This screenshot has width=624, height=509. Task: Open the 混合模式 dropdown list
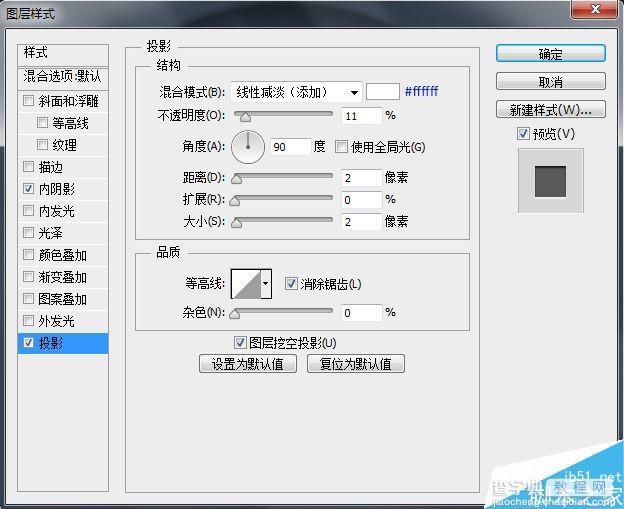(296, 92)
